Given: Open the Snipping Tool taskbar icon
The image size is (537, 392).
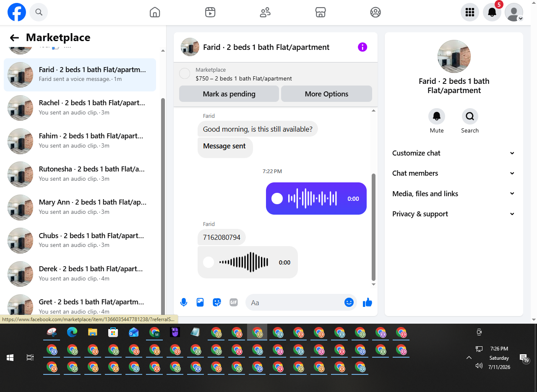Looking at the screenshot, I should pos(52,332).
